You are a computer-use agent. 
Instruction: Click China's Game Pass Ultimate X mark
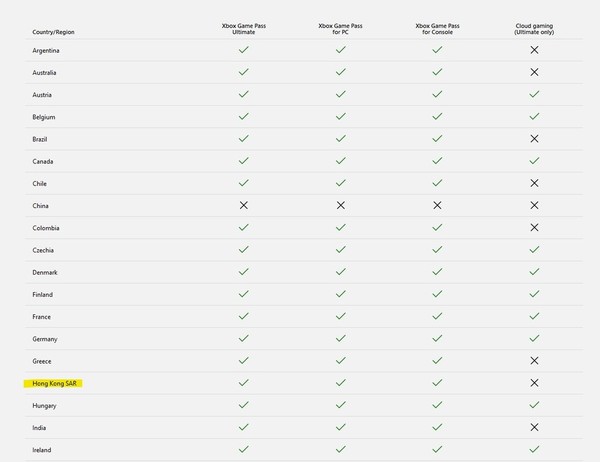pyautogui.click(x=243, y=205)
